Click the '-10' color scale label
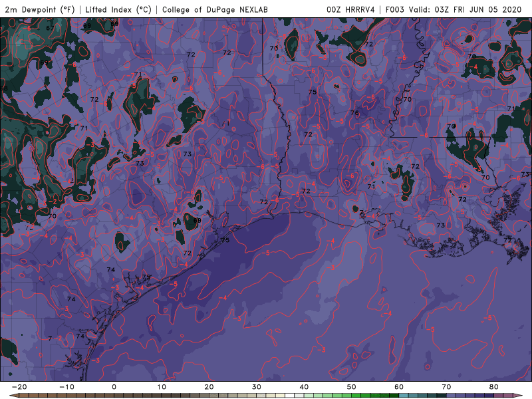The image size is (532, 399). [66, 387]
